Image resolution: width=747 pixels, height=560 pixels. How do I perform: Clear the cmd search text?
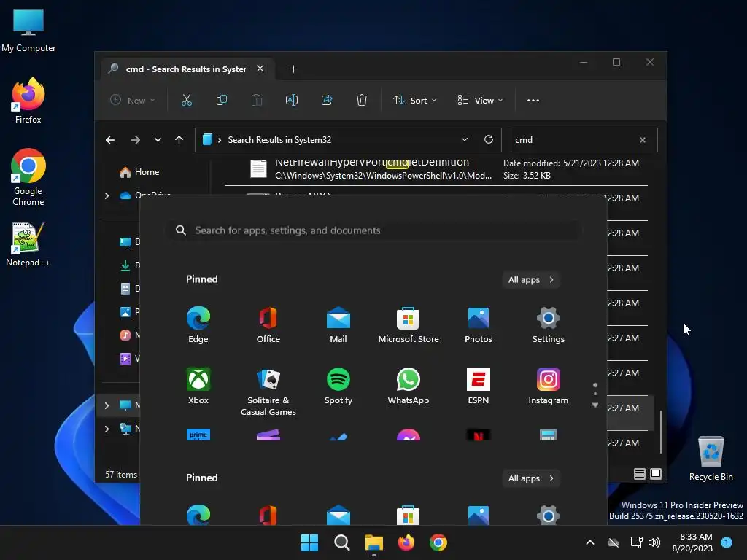642,140
